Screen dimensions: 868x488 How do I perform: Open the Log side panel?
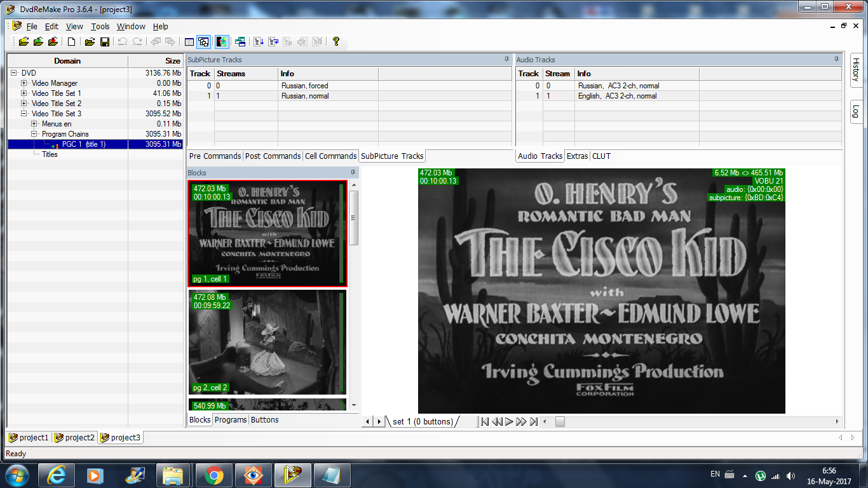tap(856, 111)
